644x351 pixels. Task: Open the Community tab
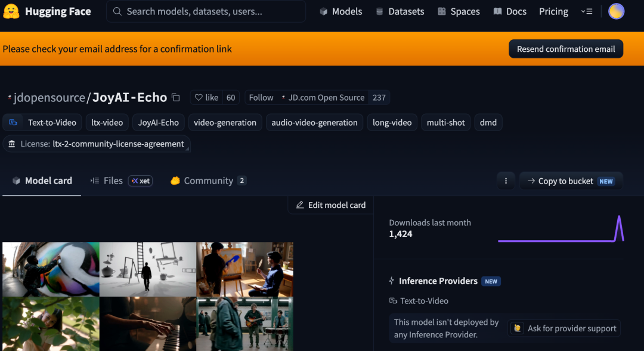(208, 181)
